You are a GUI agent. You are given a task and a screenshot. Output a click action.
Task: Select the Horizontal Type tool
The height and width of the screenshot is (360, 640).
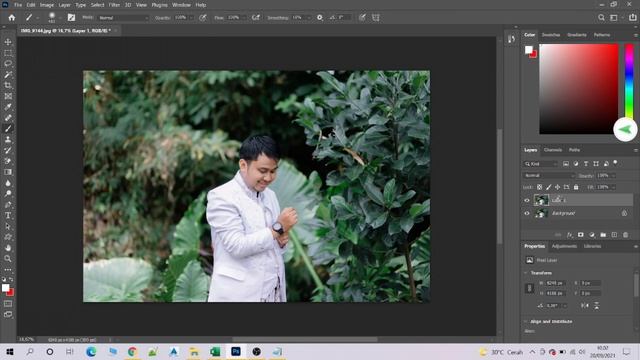8,215
